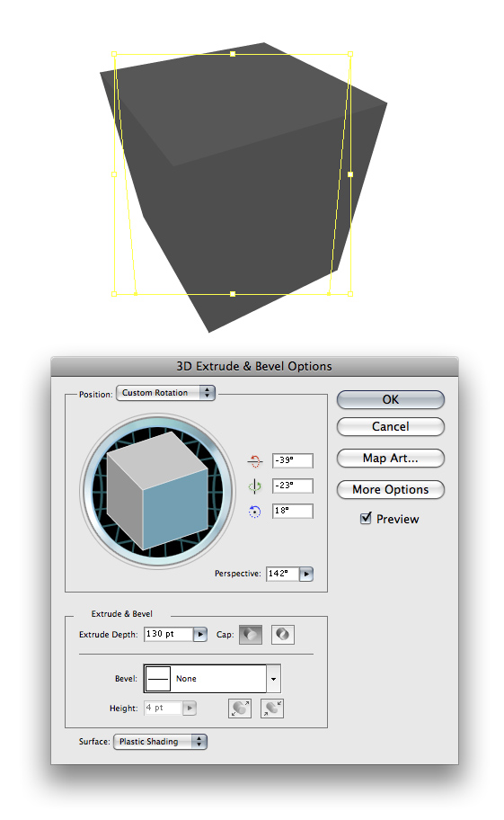Open the Position Custom Rotation dropdown
Screen dimensions: 504x820
pyautogui.click(x=165, y=393)
